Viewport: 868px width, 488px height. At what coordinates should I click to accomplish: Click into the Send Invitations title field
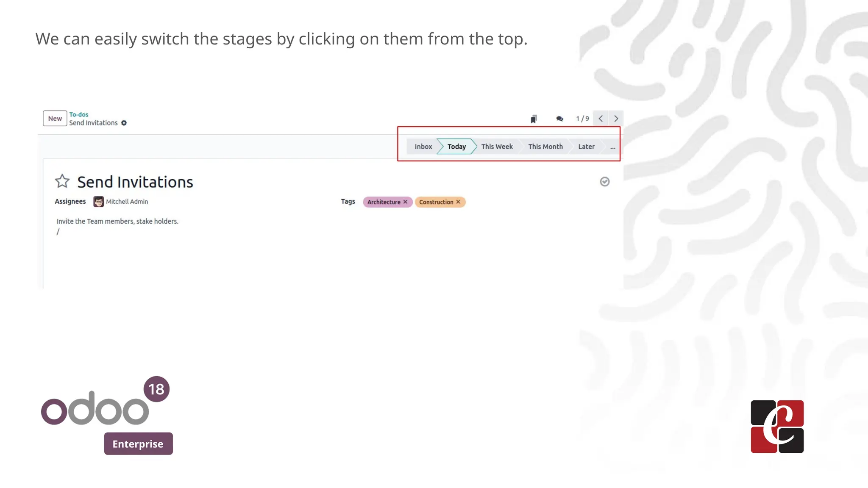135,182
